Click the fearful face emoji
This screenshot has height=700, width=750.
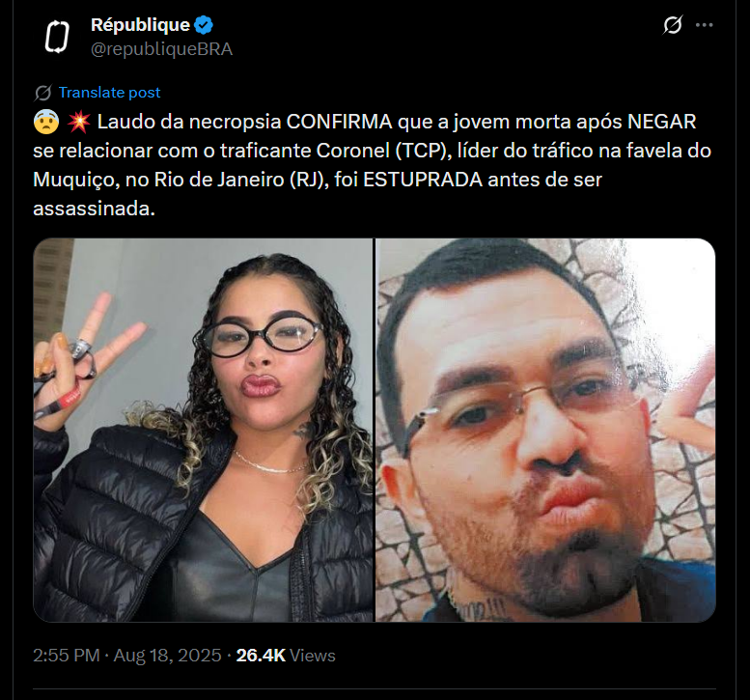(46, 122)
